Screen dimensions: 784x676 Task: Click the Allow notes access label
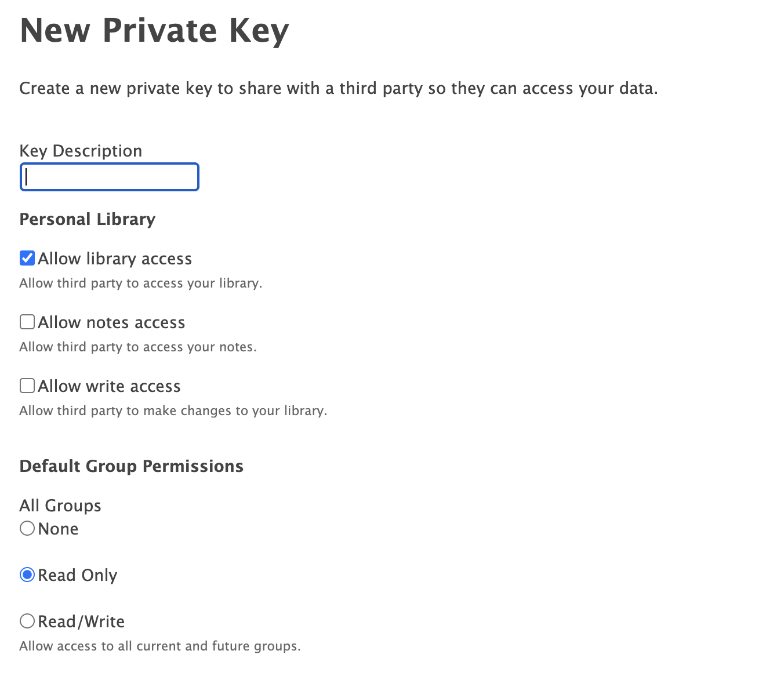pyautogui.click(x=111, y=322)
